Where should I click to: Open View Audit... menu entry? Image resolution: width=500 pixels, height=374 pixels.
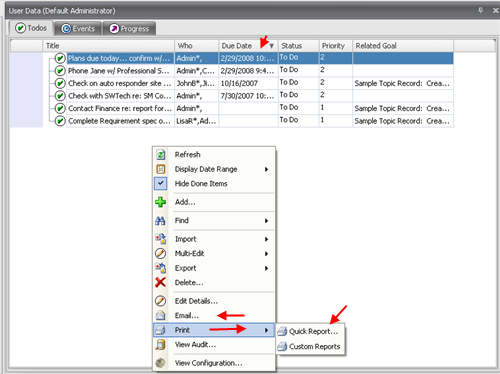coord(214,344)
